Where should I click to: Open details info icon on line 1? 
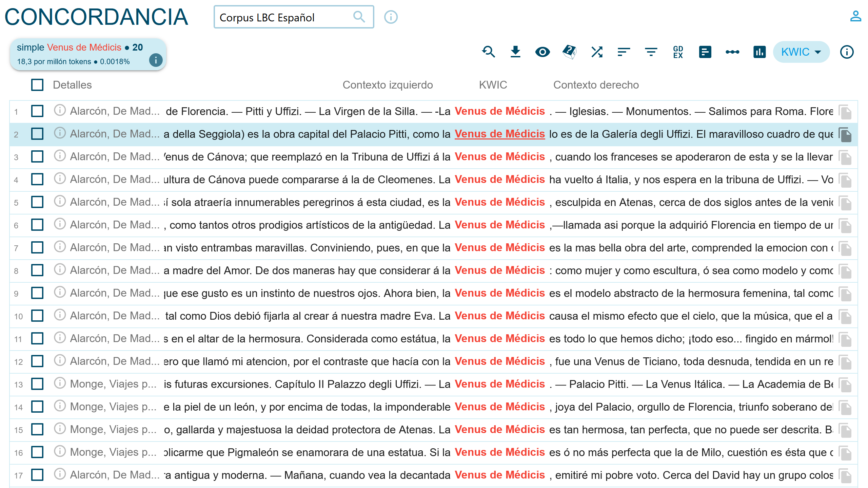(x=60, y=110)
